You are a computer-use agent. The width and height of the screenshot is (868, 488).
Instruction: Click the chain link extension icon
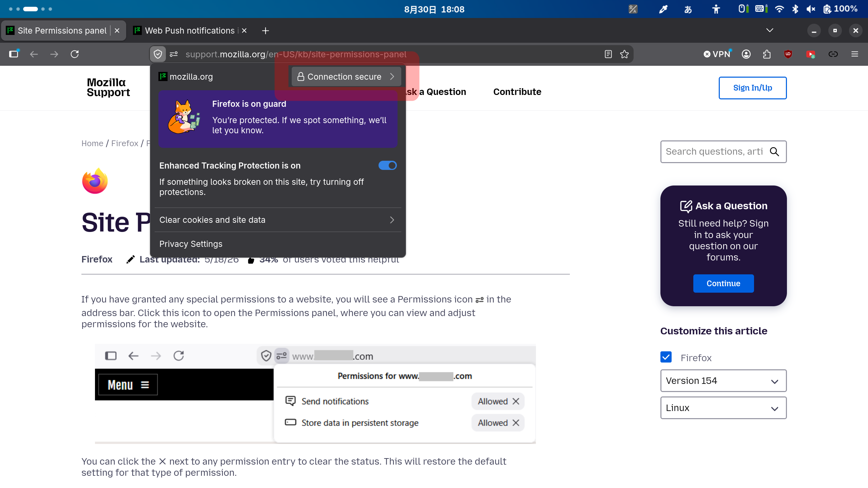[x=833, y=54]
